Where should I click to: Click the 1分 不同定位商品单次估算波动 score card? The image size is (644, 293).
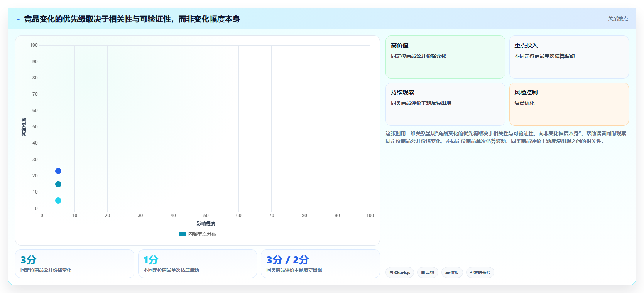coord(198,264)
